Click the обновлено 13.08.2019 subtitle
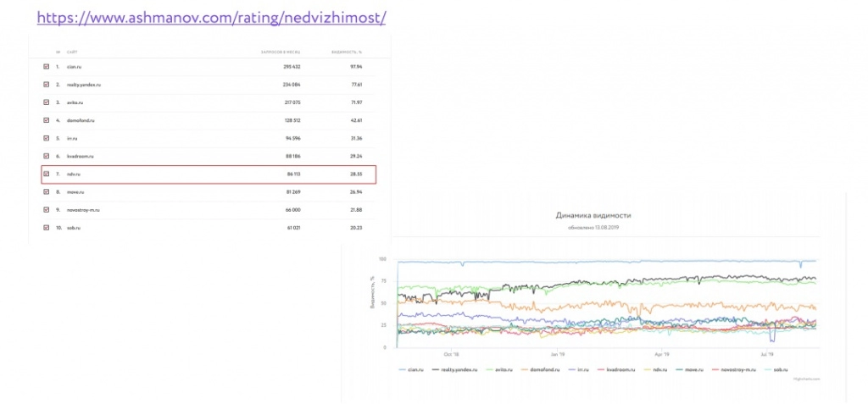868x404 pixels. click(593, 228)
